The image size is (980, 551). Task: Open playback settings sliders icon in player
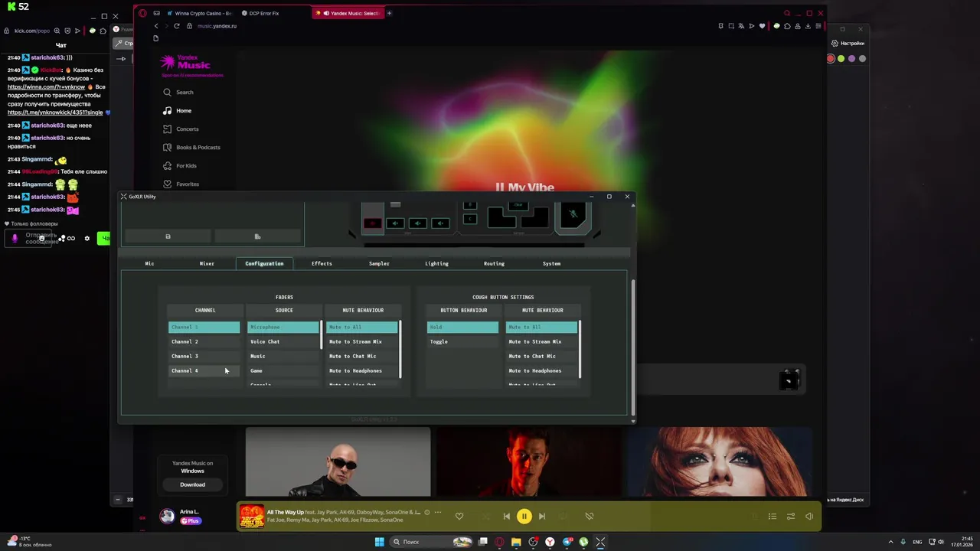(x=791, y=517)
